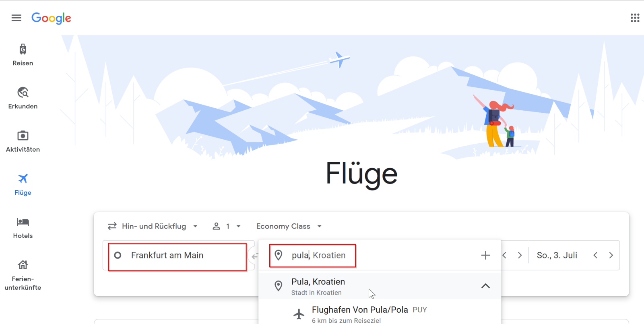Add another destination with plus icon

(485, 255)
